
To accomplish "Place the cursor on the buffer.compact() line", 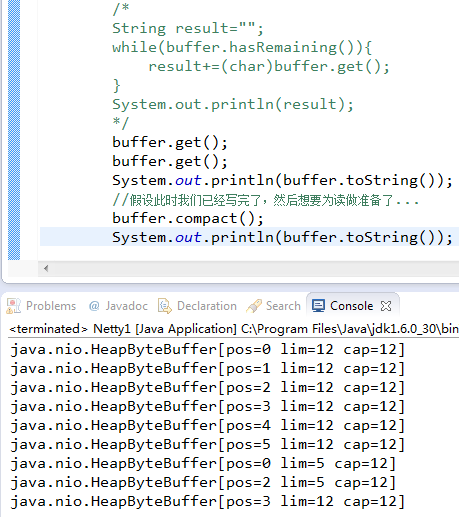I will tap(188, 219).
